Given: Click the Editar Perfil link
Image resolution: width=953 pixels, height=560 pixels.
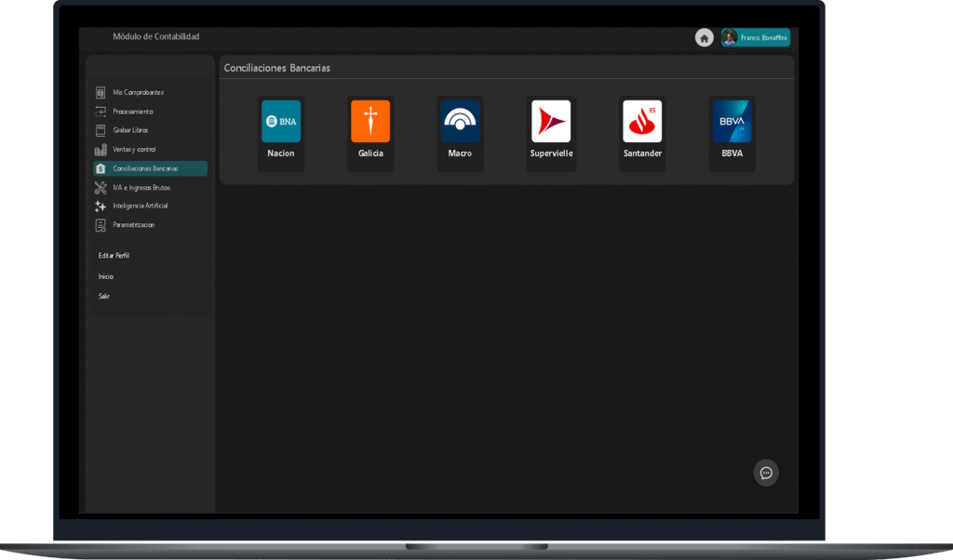Looking at the screenshot, I should [x=114, y=255].
